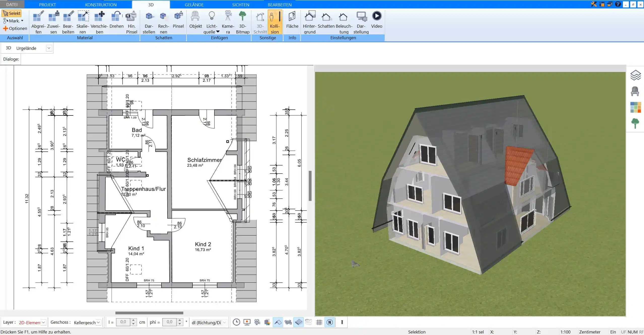This screenshot has height=335, width=644.
Task: Decrease the phi angle stepper
Action: pos(180,324)
